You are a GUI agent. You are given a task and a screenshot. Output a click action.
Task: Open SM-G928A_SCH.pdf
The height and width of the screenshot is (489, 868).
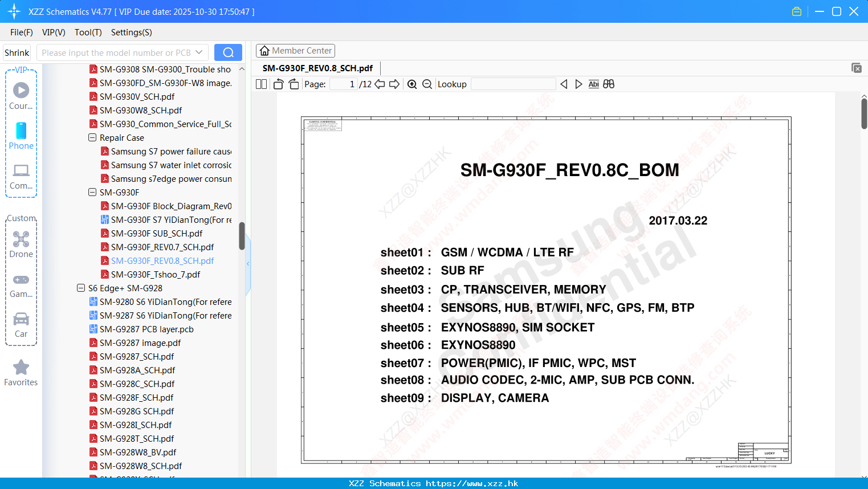point(132,370)
